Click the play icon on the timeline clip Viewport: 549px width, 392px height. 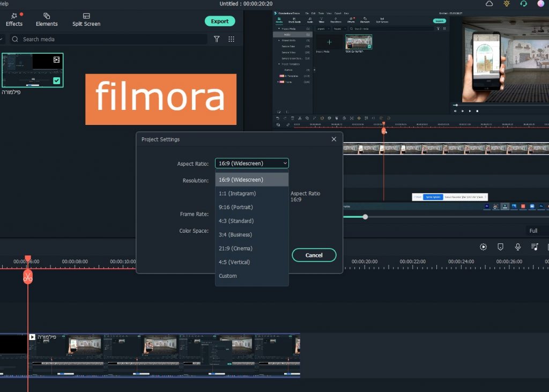tap(32, 337)
